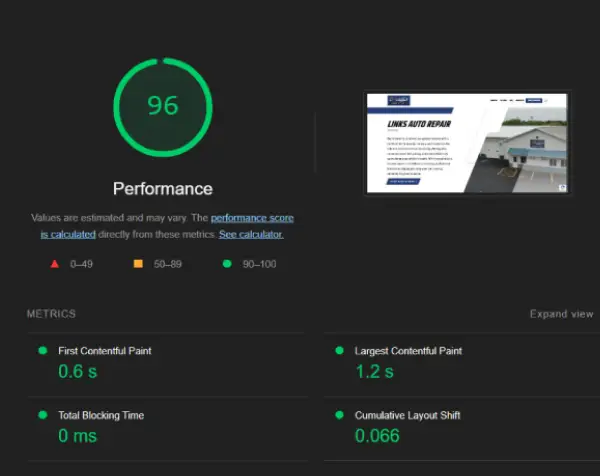Open the "See calculator" link
Image resolution: width=600 pixels, height=476 pixels.
click(251, 234)
